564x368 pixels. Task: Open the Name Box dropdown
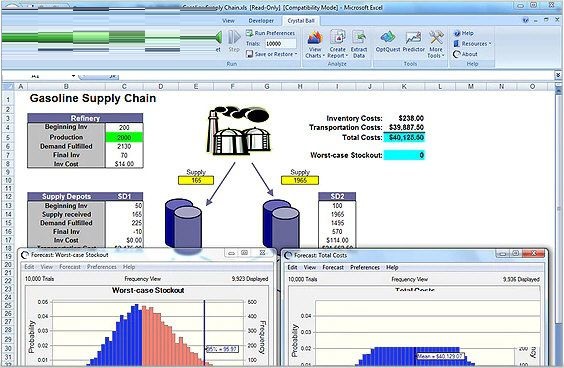click(73, 76)
